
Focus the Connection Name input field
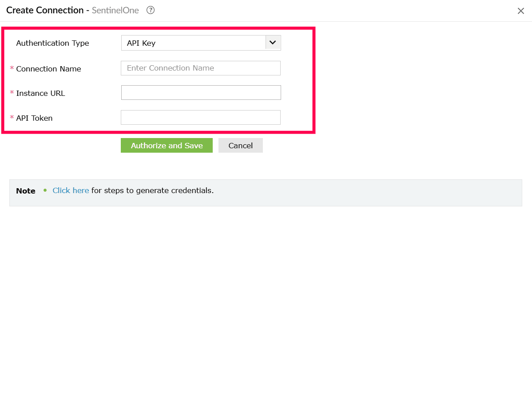pos(201,68)
